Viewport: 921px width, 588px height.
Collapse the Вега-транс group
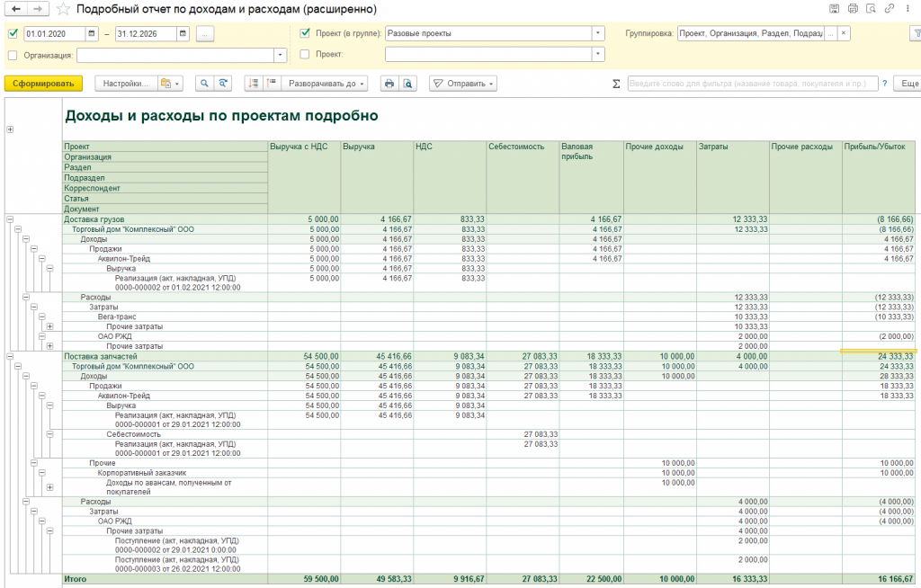pos(41,317)
